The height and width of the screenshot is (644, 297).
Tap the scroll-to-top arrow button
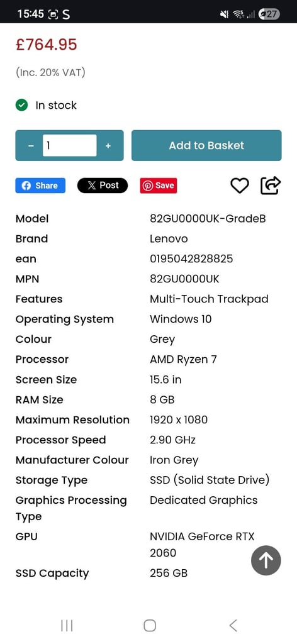coord(266,560)
